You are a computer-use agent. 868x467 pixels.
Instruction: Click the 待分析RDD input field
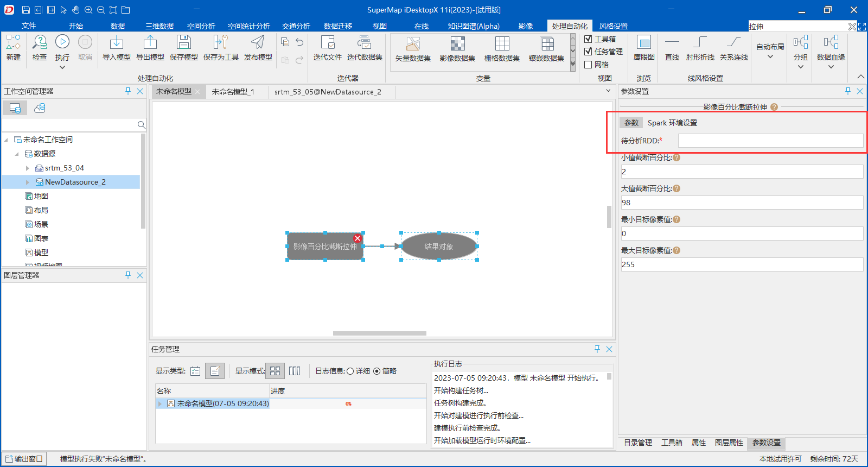pyautogui.click(x=770, y=141)
